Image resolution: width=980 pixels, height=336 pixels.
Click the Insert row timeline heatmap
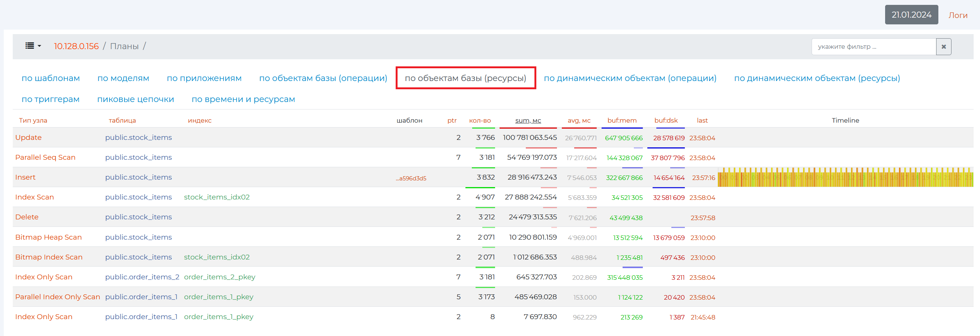[845, 177]
